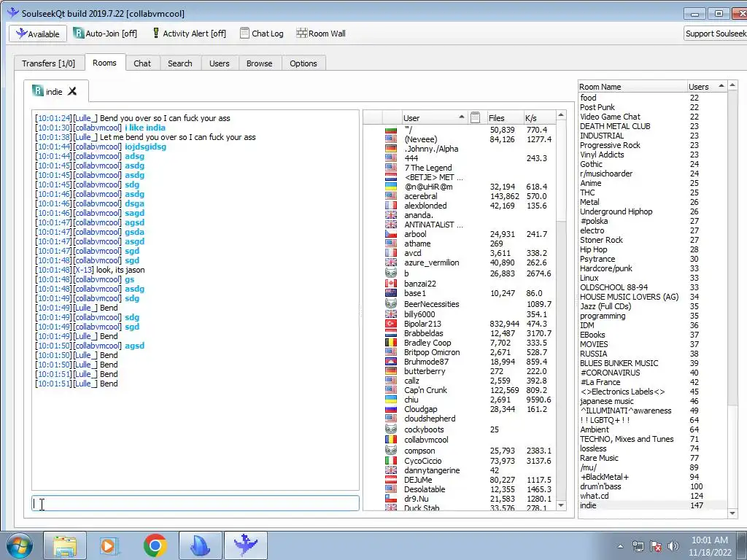Open Google Chrome from taskbar

click(x=155, y=545)
